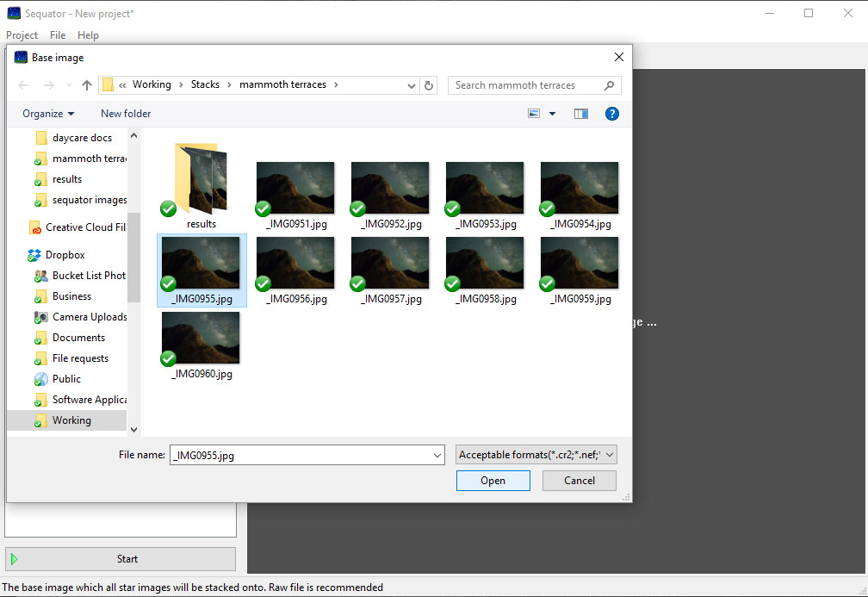
Task: Open the Organize menu
Action: pyautogui.click(x=48, y=114)
